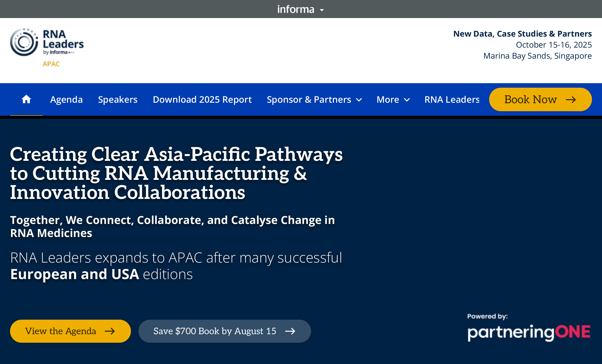
Task: Click the 'Creating Clear Asia-Pacific Pathways' headline
Action: pyautogui.click(x=176, y=173)
